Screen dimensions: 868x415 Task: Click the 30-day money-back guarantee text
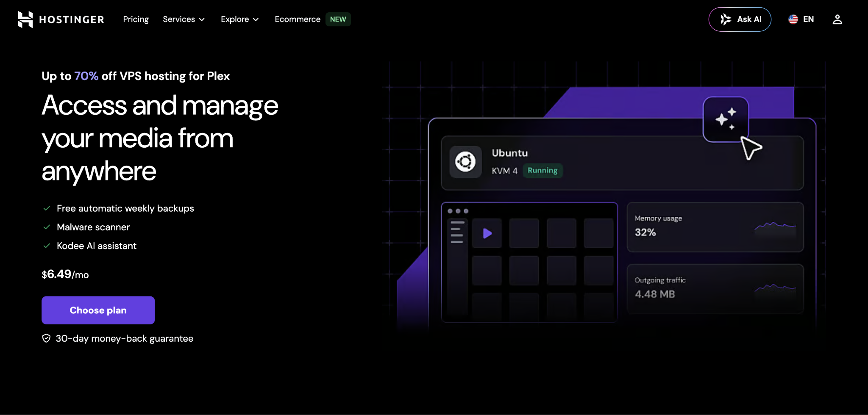pyautogui.click(x=124, y=338)
